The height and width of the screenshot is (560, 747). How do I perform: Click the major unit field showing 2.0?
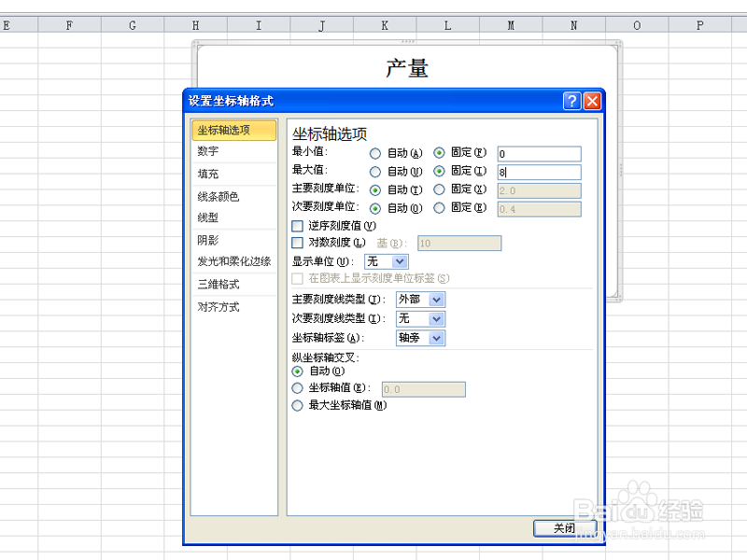click(x=540, y=191)
